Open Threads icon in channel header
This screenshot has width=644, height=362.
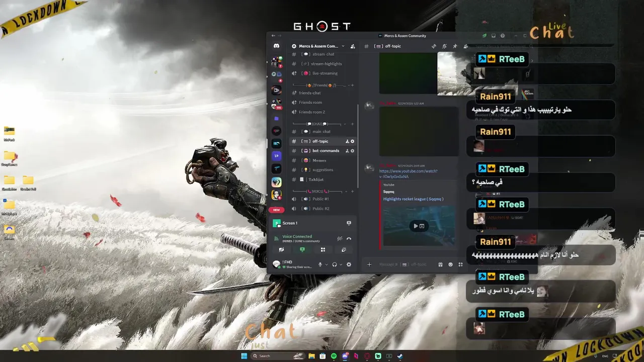pos(434,46)
